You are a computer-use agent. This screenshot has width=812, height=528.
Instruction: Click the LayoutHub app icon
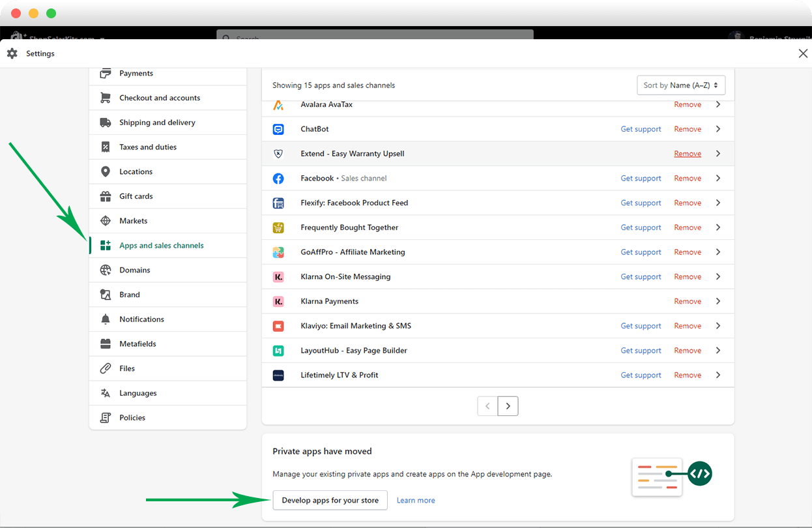click(x=278, y=351)
